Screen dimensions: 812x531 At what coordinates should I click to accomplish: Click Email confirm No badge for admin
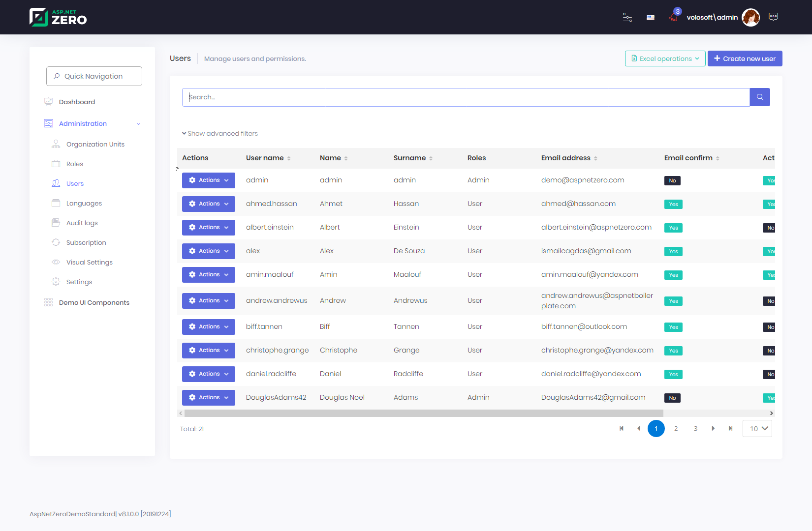coord(672,180)
